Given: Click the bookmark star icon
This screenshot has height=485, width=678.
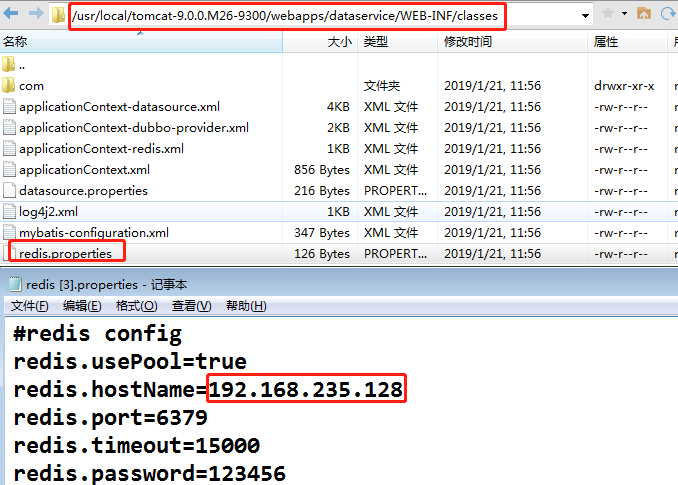Looking at the screenshot, I should pyautogui.click(x=608, y=15).
